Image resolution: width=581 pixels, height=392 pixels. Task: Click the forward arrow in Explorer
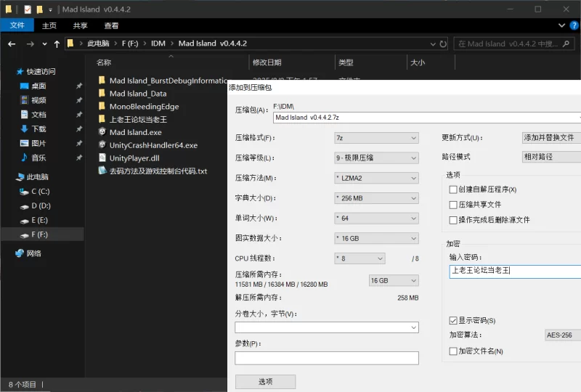[x=31, y=44]
